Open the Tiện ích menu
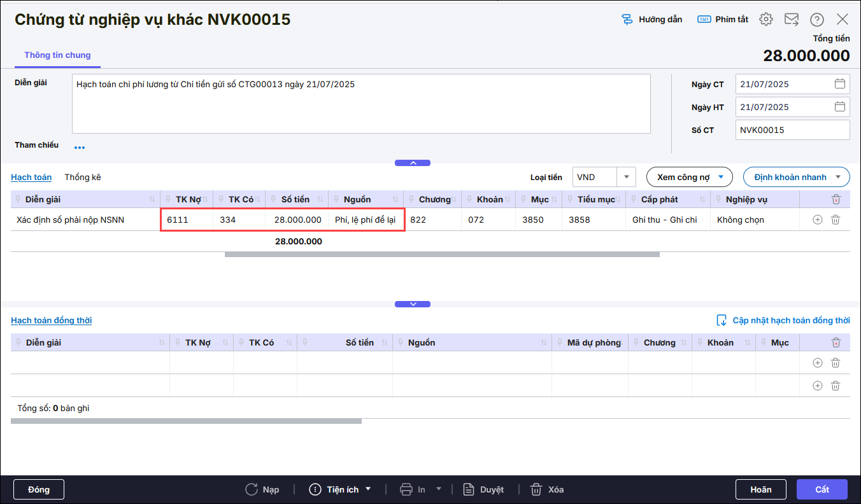This screenshot has width=861, height=504. pyautogui.click(x=340, y=489)
